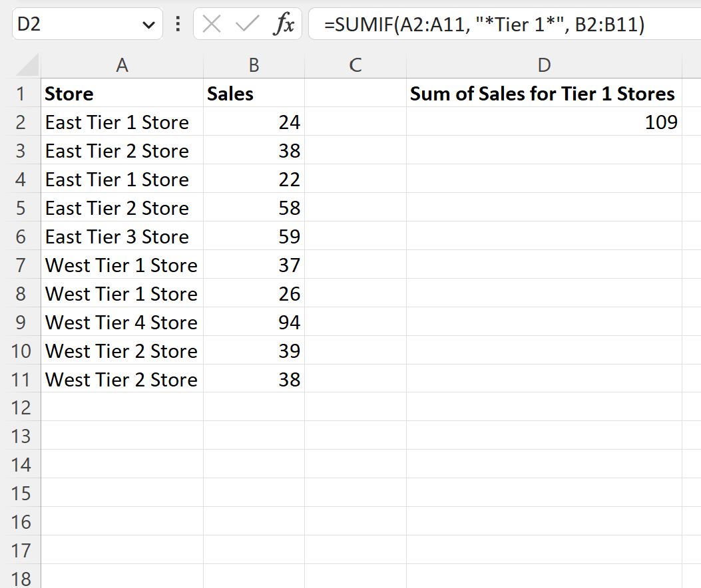Select empty cell C12
The width and height of the screenshot is (701, 588).
pyautogui.click(x=355, y=407)
